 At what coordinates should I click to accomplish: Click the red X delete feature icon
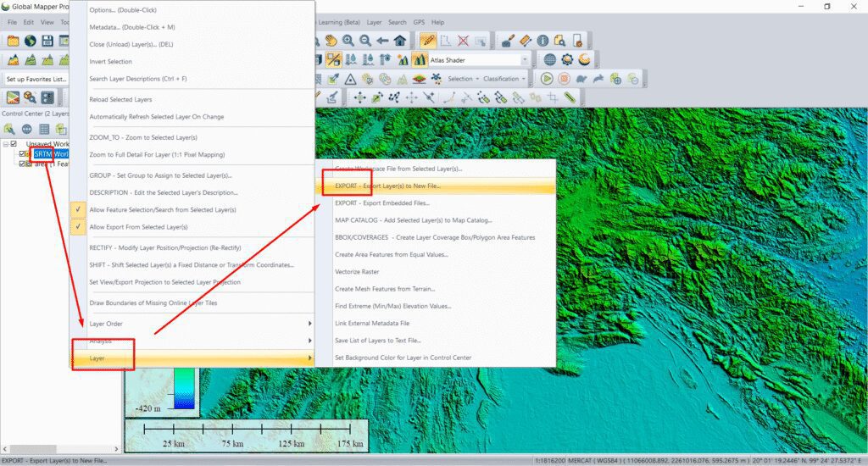click(464, 41)
